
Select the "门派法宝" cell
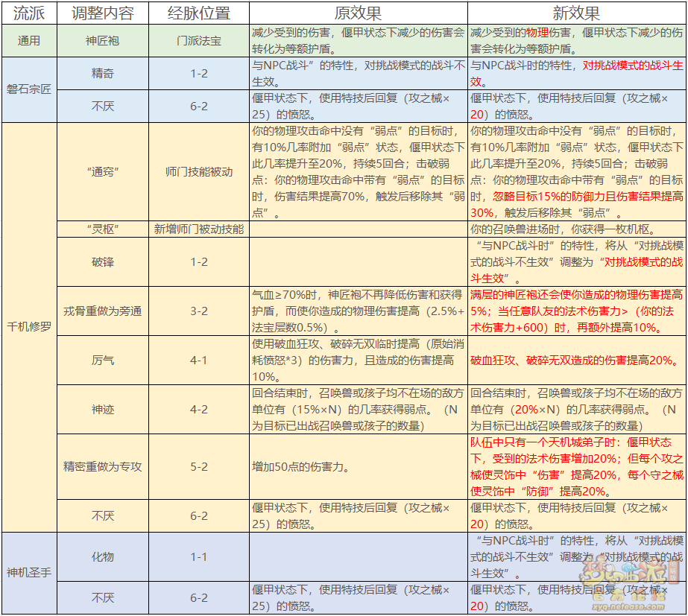(199, 41)
